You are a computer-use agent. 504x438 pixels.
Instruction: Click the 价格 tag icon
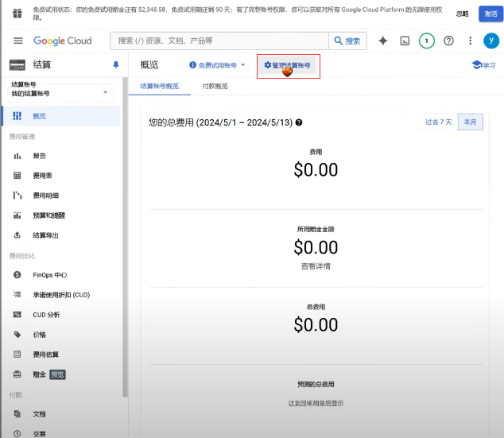(x=17, y=335)
